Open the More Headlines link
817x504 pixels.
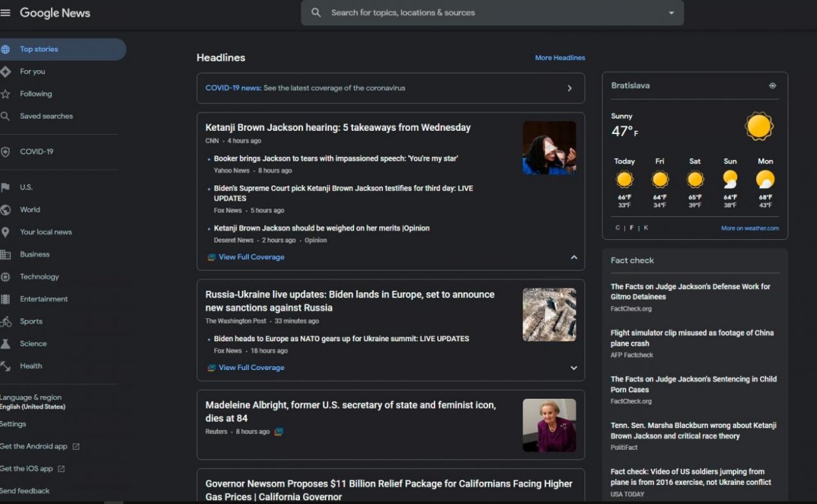(560, 58)
